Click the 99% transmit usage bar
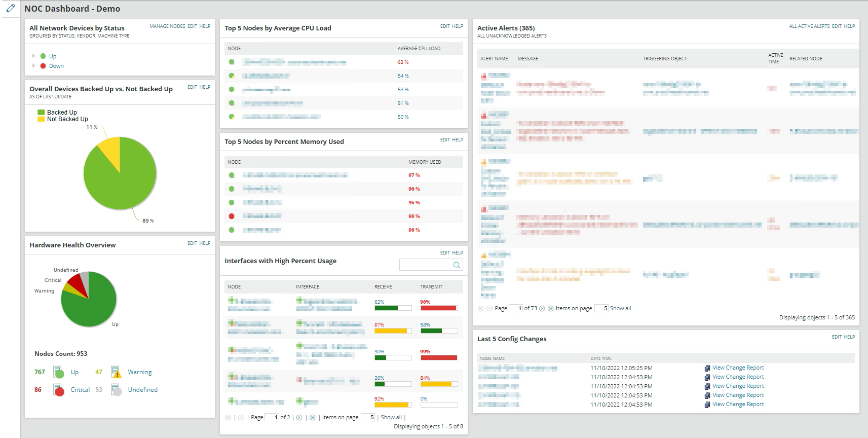Viewport: 868px width, 438px height. [439, 357]
